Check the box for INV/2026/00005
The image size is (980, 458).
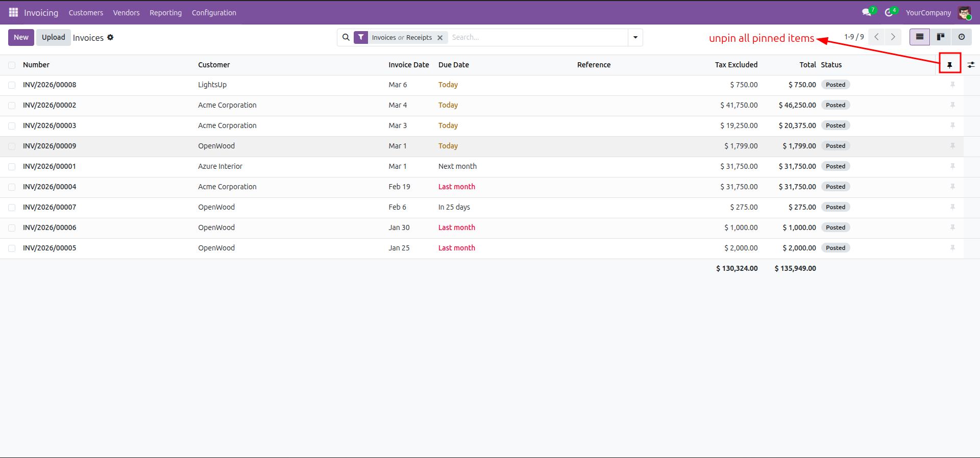[x=12, y=248]
